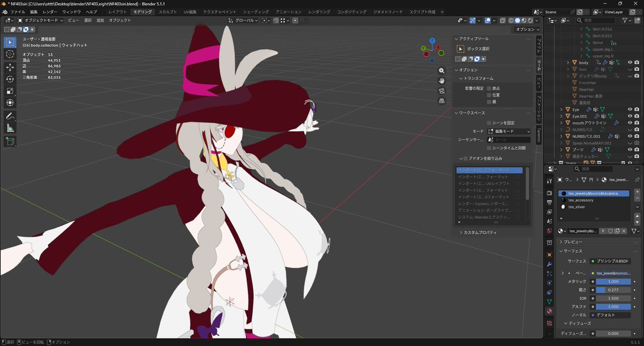Open the Modifiers wrench properties tab
Image resolution: width=644 pixels, height=346 pixels.
[x=549, y=264]
